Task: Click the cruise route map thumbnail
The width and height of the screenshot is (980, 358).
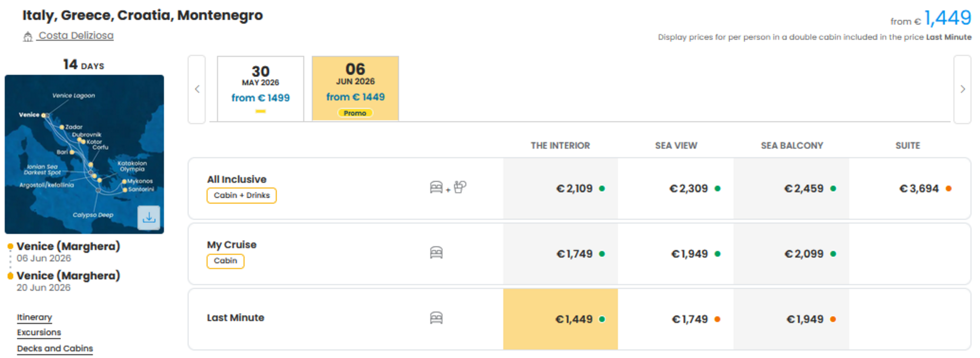Action: (84, 154)
